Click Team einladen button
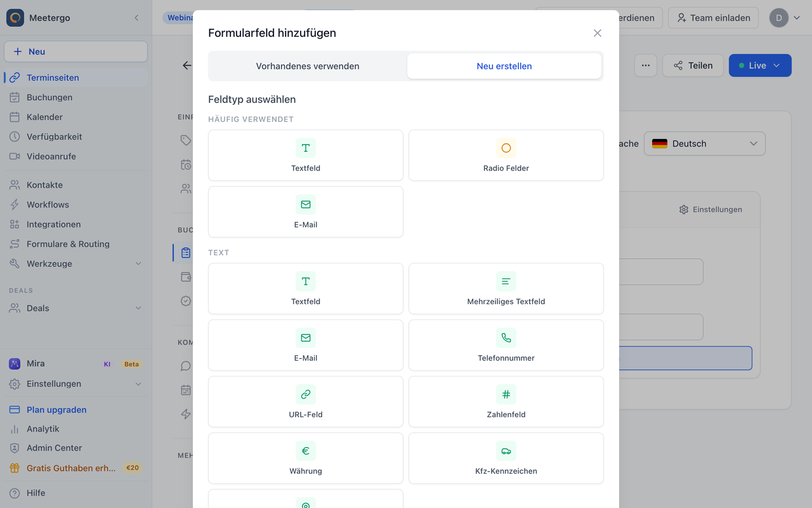812x508 pixels. point(714,18)
